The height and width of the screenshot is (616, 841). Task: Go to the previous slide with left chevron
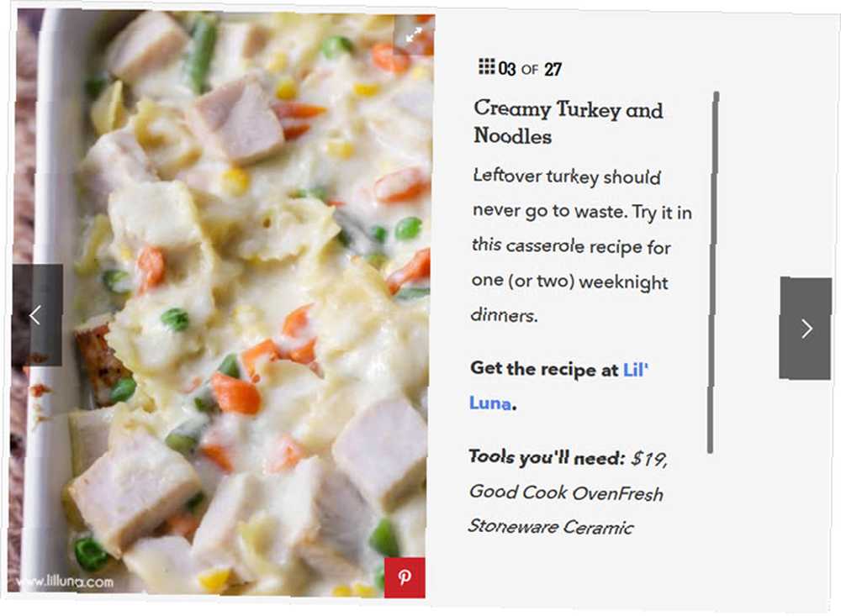[x=38, y=315]
